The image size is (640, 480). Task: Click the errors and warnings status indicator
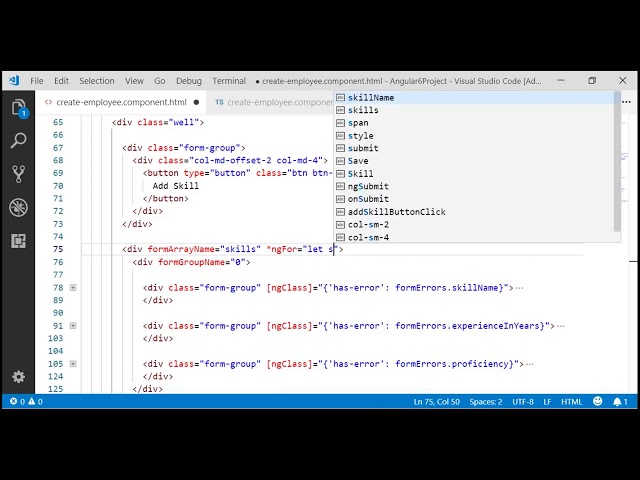click(x=26, y=402)
